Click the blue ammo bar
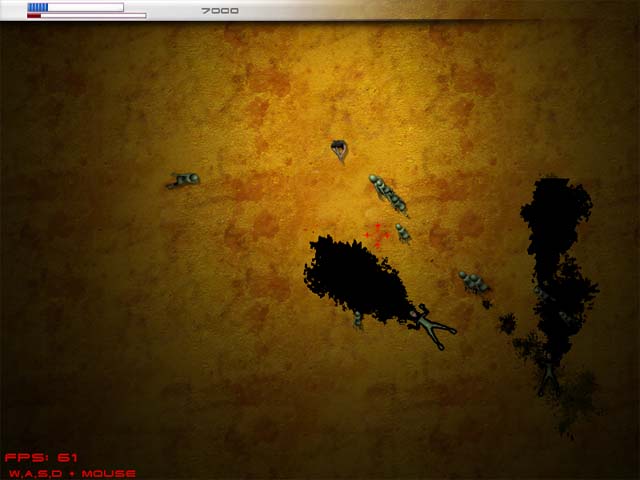Image resolution: width=640 pixels, height=480 pixels. point(76,7)
